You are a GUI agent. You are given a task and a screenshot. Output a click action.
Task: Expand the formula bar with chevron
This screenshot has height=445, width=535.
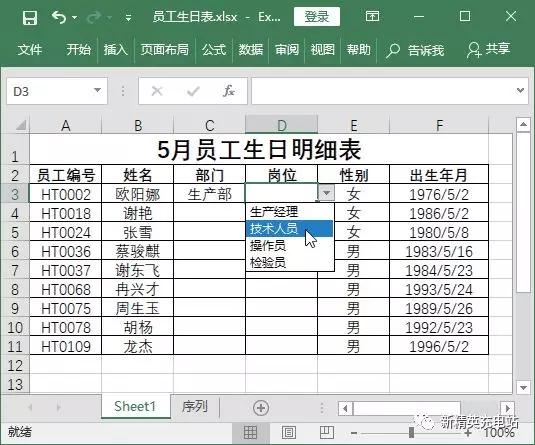coord(520,90)
